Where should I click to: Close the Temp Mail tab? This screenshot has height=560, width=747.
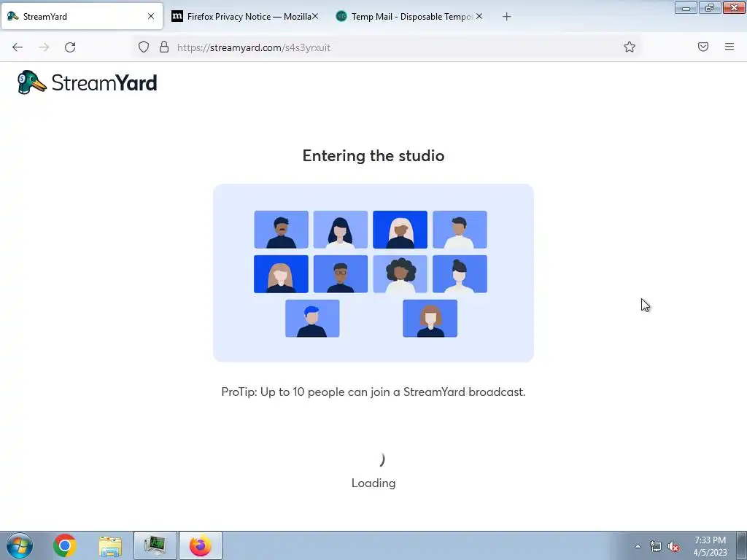click(x=479, y=16)
